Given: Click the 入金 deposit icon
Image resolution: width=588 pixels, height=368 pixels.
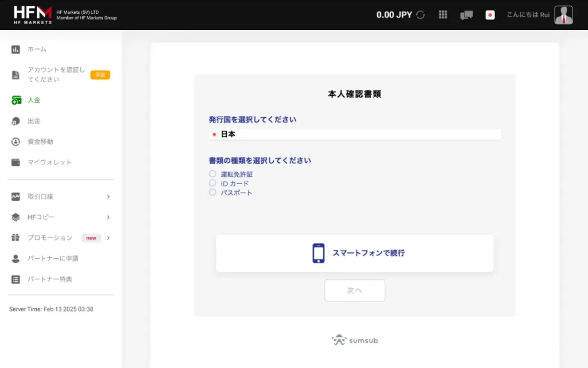Looking at the screenshot, I should [x=16, y=100].
